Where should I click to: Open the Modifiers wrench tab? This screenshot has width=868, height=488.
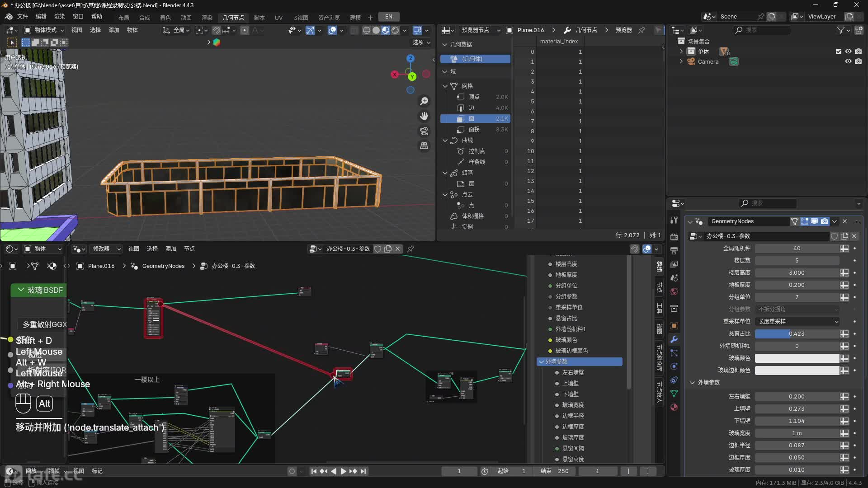click(674, 339)
